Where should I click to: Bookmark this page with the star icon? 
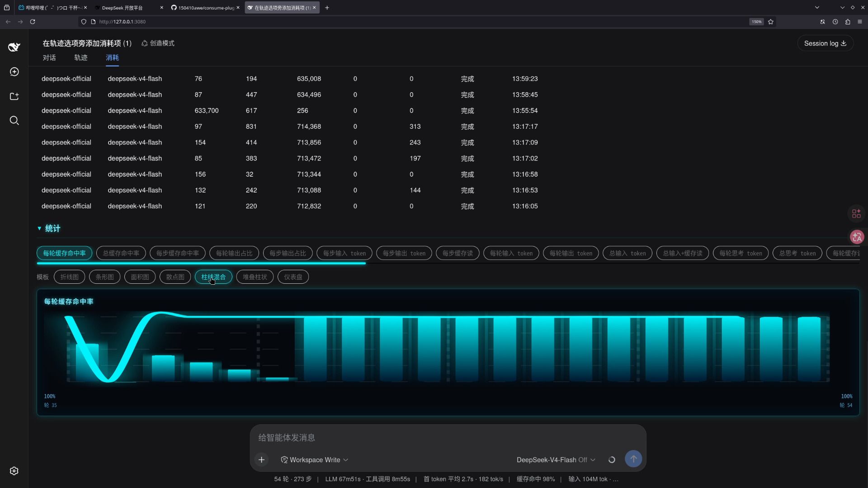click(771, 22)
